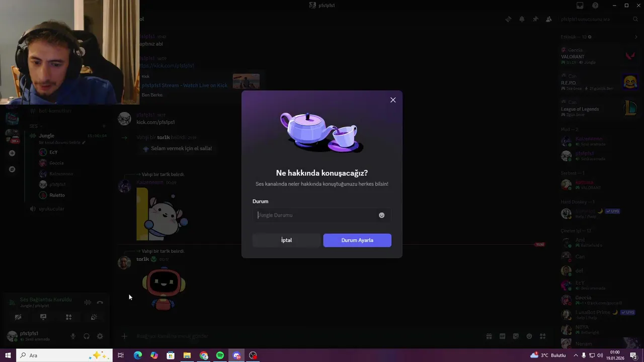The height and width of the screenshot is (362, 644).
Task: Open sticker picker in message bar
Action: tap(516, 336)
